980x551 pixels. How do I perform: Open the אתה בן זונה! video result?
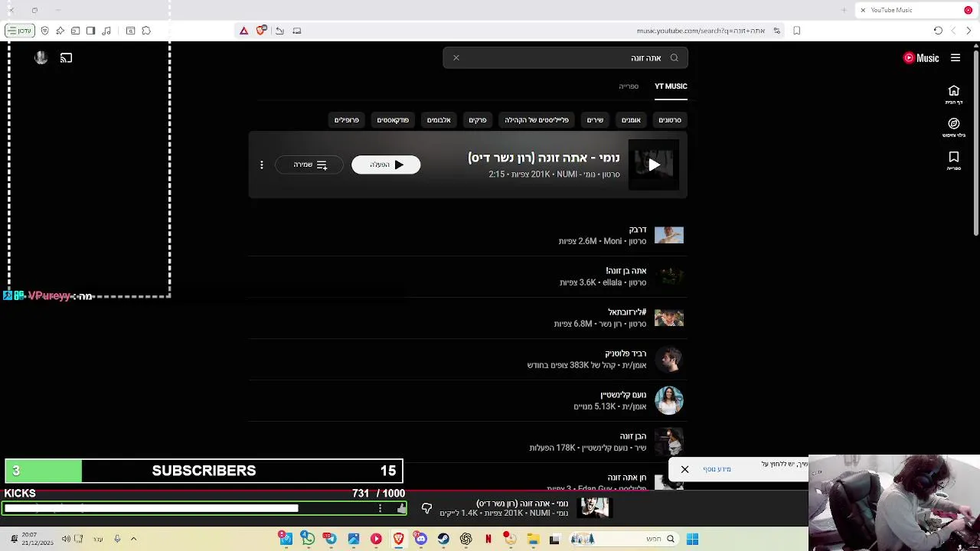[x=467, y=276]
